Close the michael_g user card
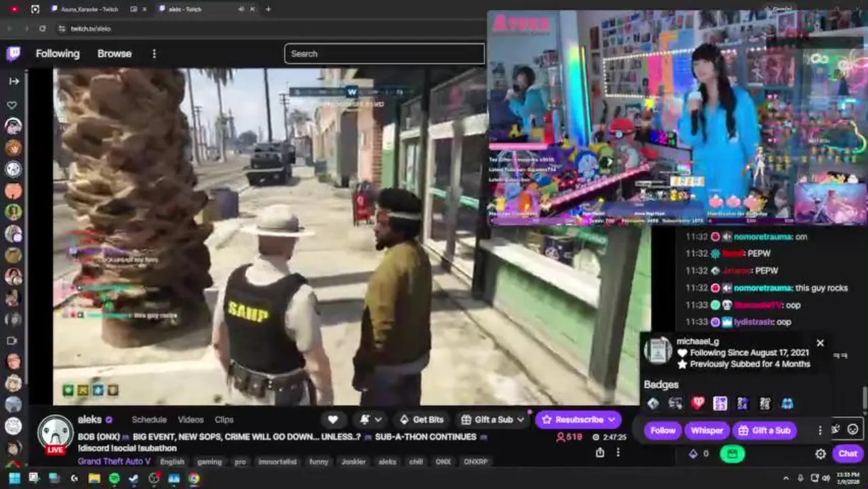Image resolution: width=868 pixels, height=489 pixels. [x=820, y=343]
